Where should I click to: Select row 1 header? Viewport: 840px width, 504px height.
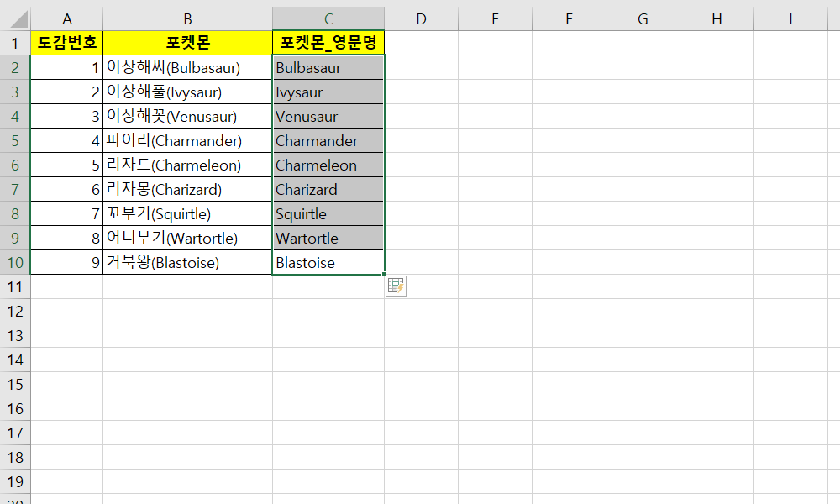15,44
